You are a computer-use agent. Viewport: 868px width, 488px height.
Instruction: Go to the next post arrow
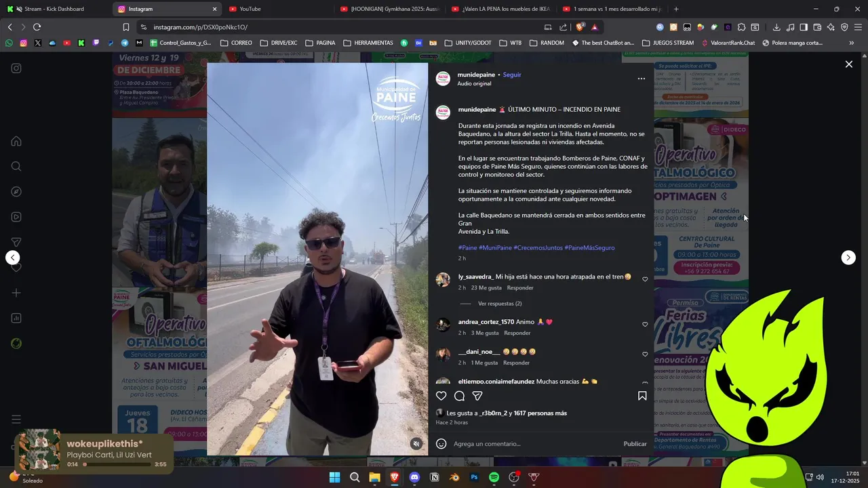848,258
